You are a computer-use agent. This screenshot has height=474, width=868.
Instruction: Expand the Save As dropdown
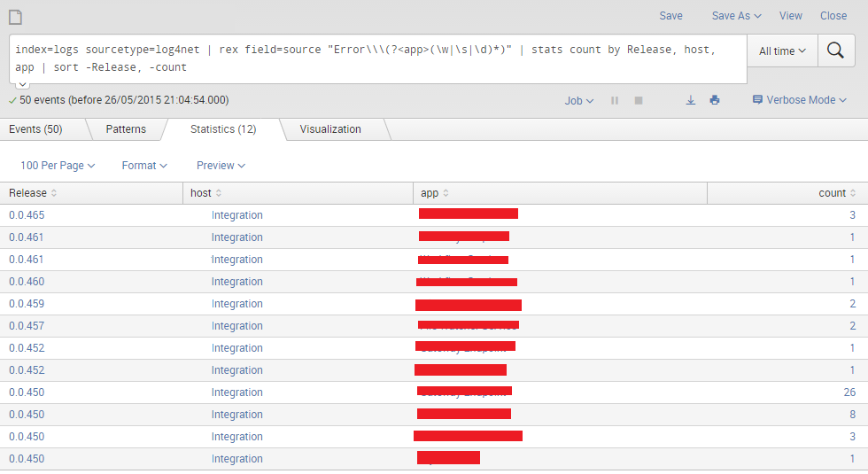[x=736, y=16]
